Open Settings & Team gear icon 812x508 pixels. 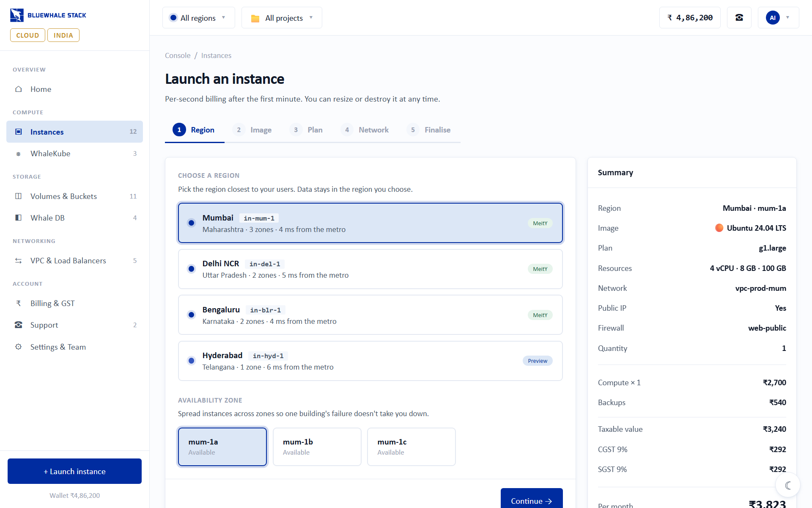(18, 347)
